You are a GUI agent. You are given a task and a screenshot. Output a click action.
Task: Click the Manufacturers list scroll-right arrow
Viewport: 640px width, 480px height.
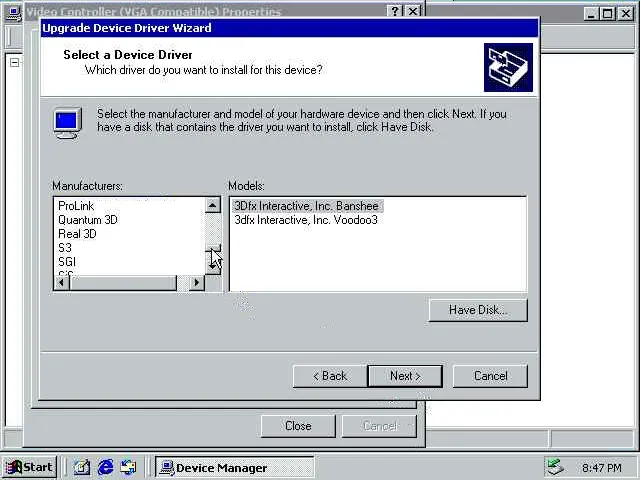coord(197,282)
